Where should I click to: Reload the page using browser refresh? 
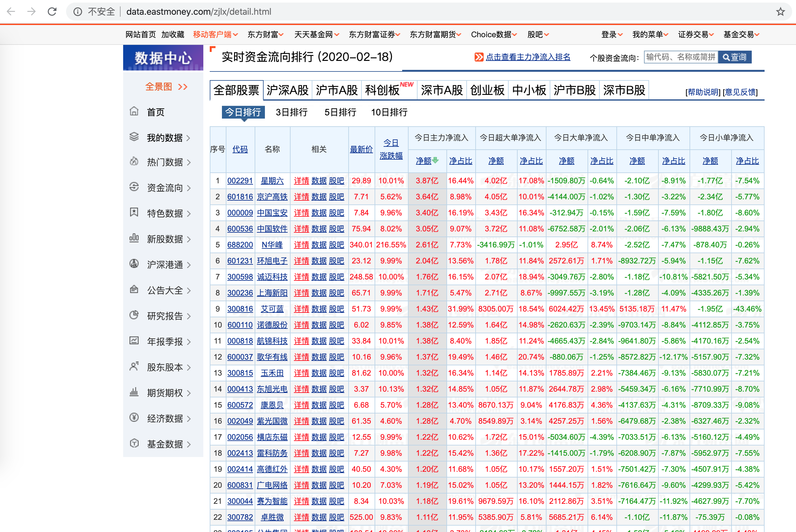(52, 12)
